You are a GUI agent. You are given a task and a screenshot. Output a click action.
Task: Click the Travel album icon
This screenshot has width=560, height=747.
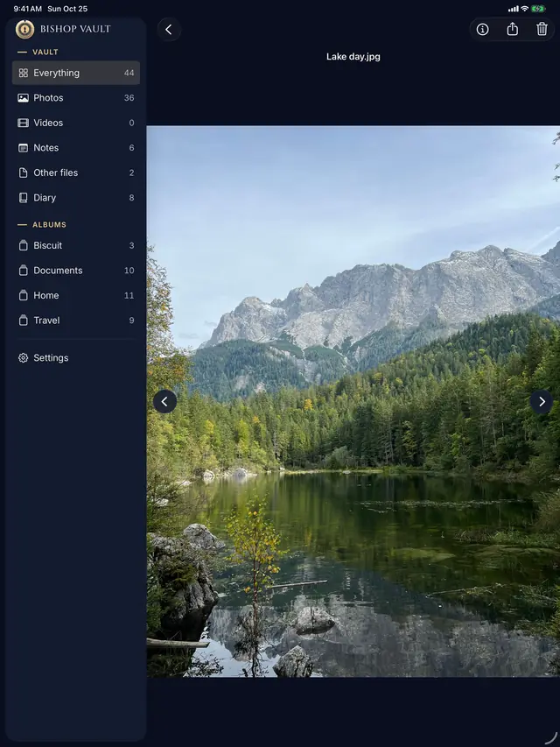pos(23,321)
